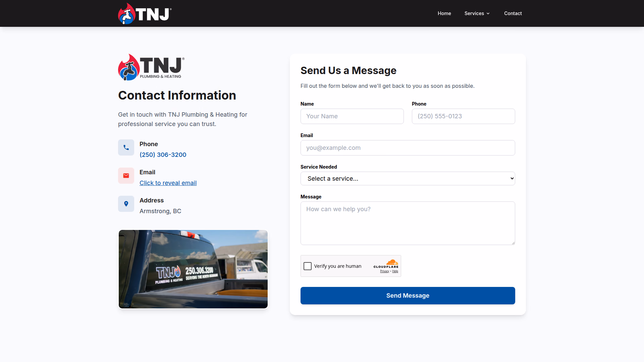The image size is (644, 362).
Task: Click the TNJ logo in the navigation bar
Action: [145, 13]
